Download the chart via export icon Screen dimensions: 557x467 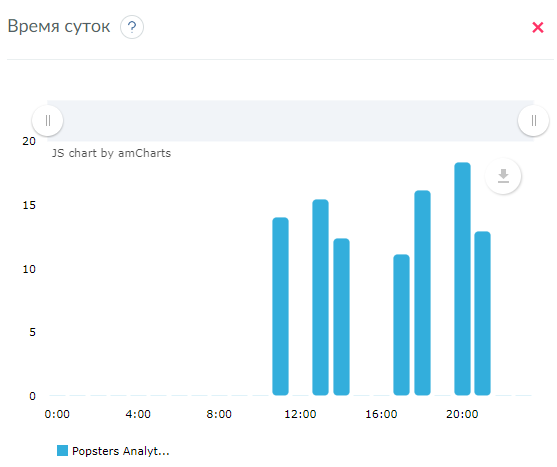(503, 176)
